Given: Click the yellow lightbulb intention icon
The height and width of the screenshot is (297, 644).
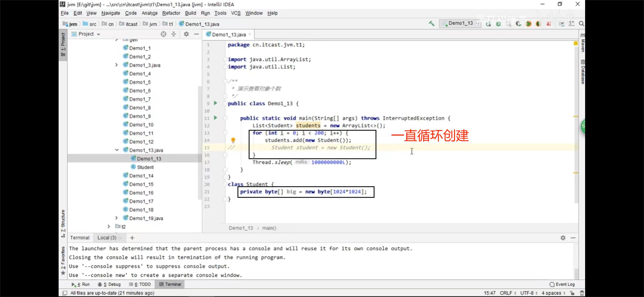Looking at the screenshot, I should (233, 140).
